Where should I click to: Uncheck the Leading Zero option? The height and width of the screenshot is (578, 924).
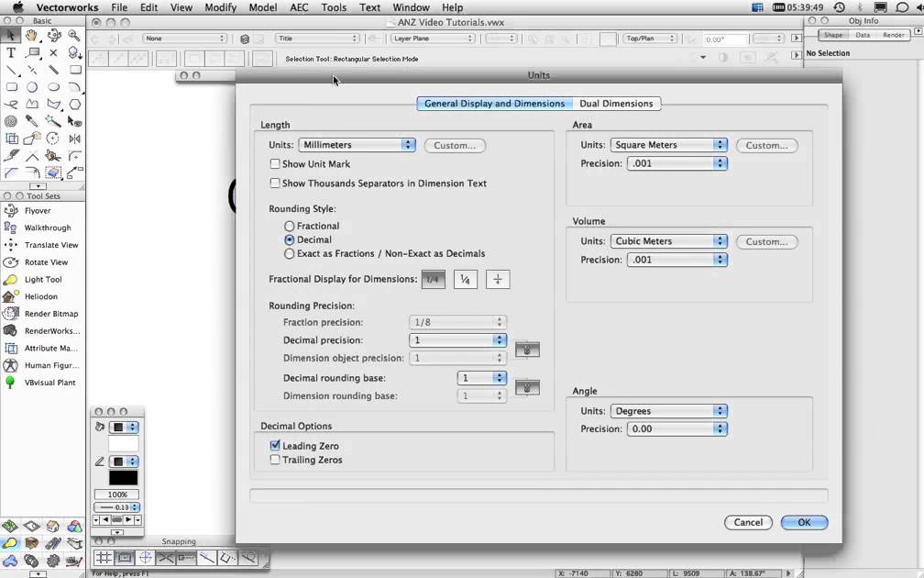[275, 446]
